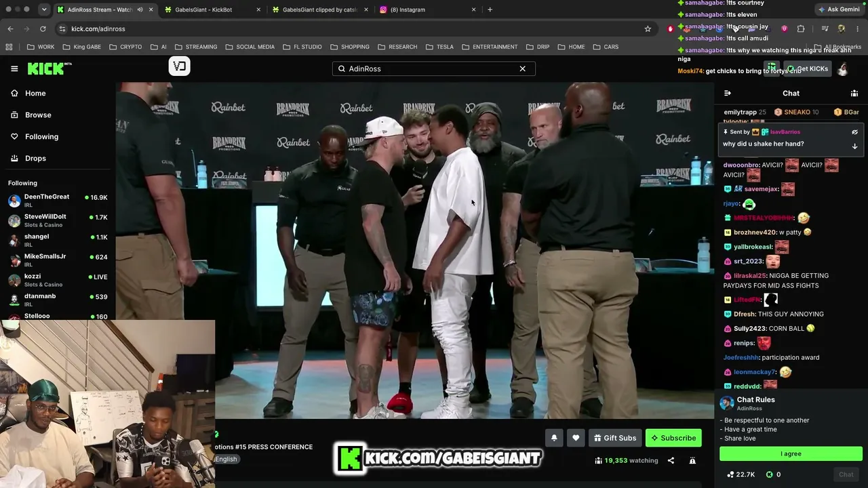Open shangel followed channel
Image resolution: width=868 pixels, height=488 pixels.
(58, 240)
